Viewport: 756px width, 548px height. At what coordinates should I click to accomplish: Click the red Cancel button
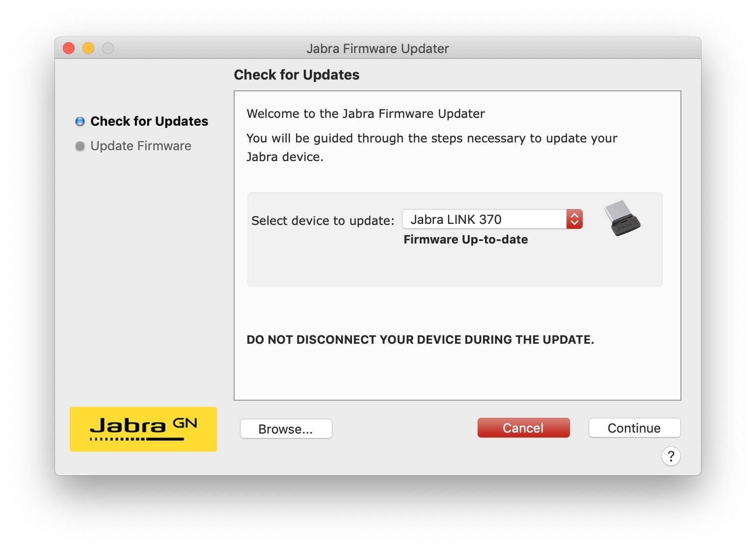[x=523, y=428]
